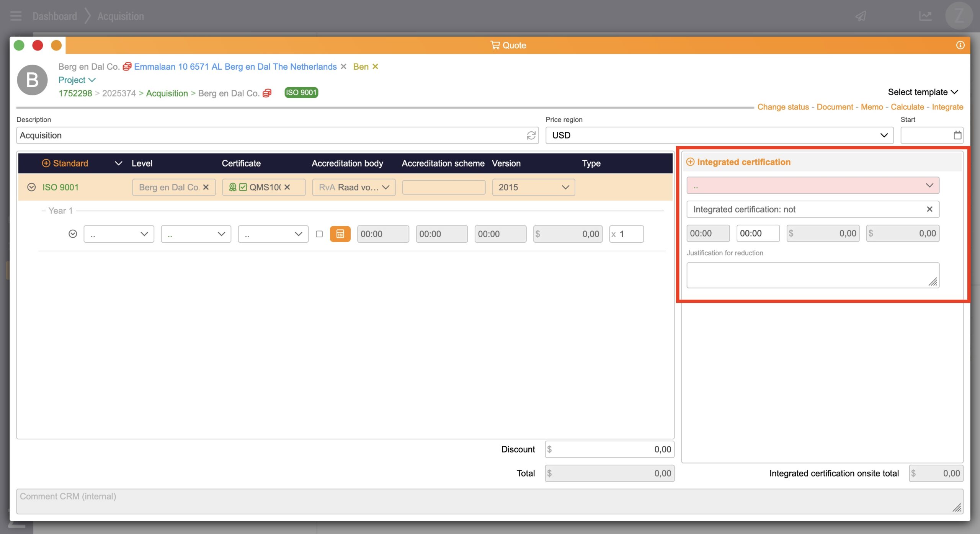Screen dimensions: 980x534
Task: Expand the 2015 version dropdown
Action: [x=533, y=187]
